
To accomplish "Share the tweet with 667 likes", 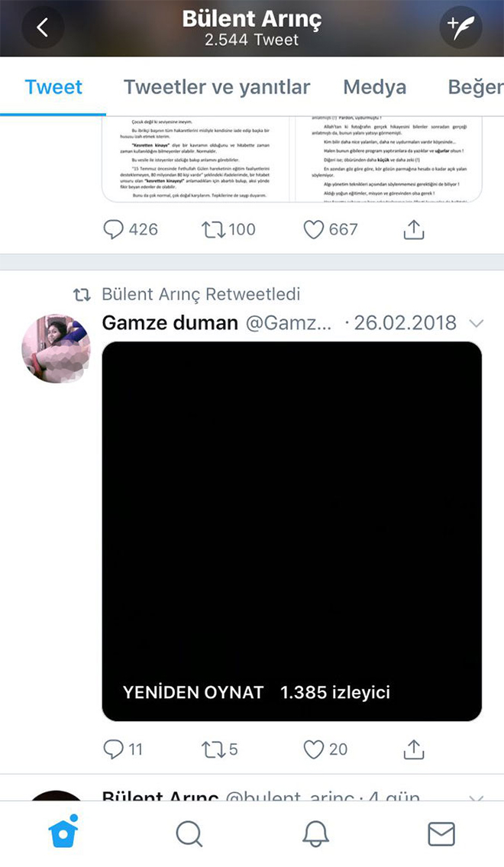I will (x=413, y=229).
